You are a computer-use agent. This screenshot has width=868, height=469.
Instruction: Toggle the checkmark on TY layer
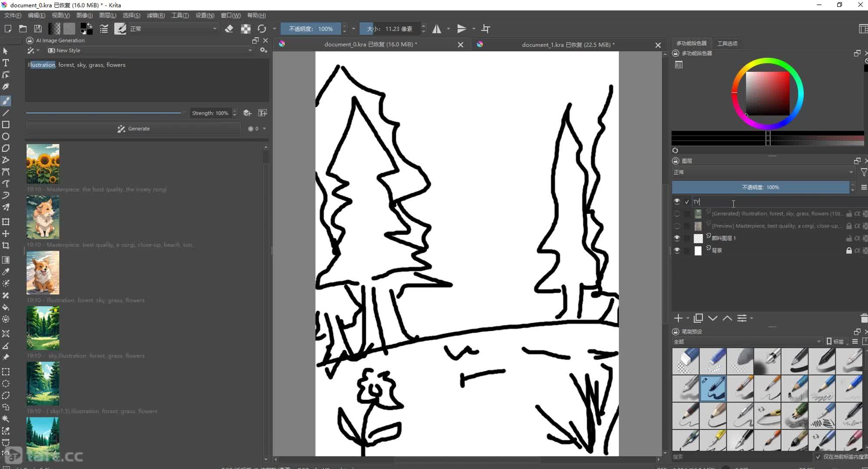point(687,202)
